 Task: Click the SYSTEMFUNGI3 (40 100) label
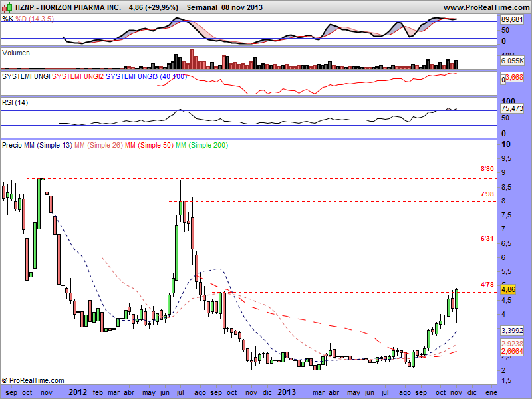click(140, 77)
